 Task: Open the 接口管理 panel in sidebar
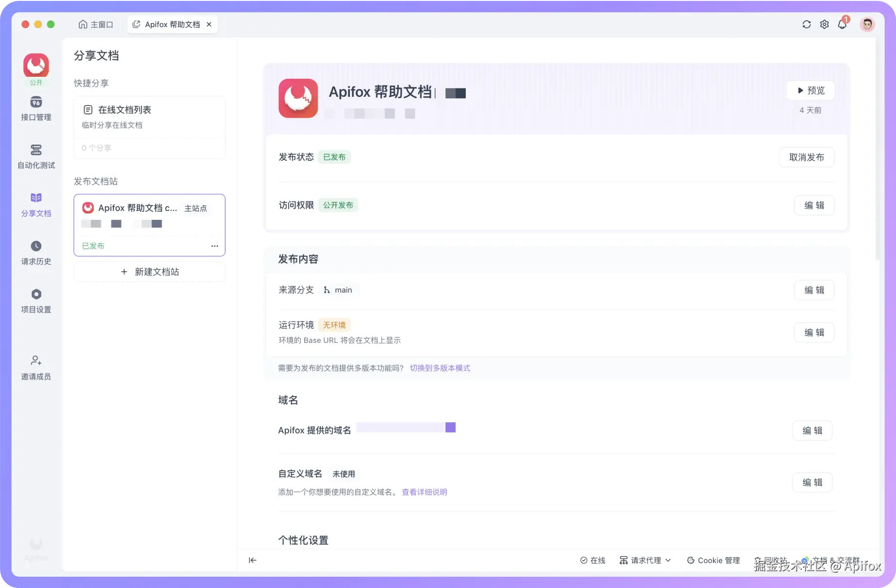[x=36, y=108]
